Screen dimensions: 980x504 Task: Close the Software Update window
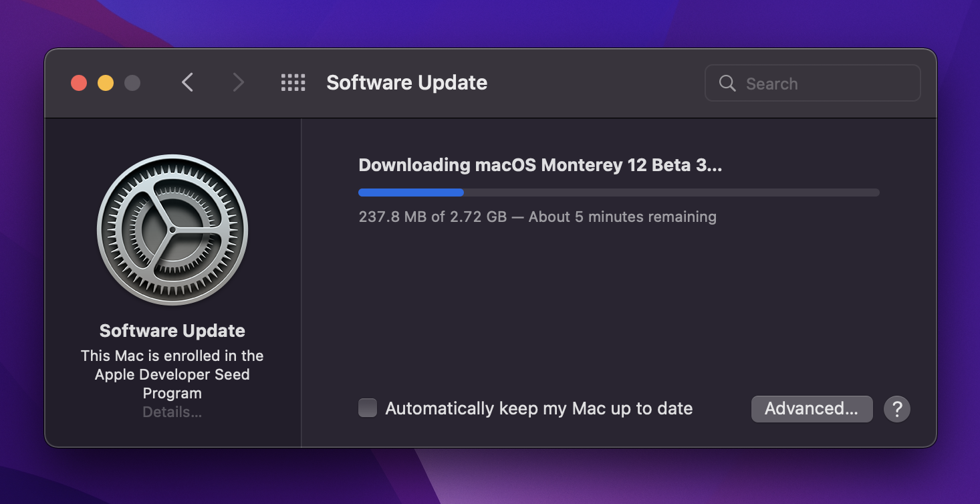tap(79, 83)
